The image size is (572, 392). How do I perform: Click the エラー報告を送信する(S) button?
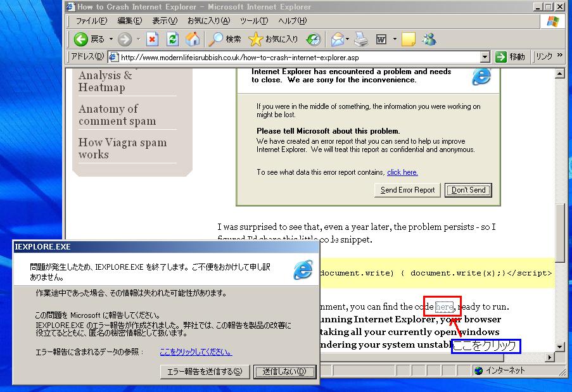[205, 372]
